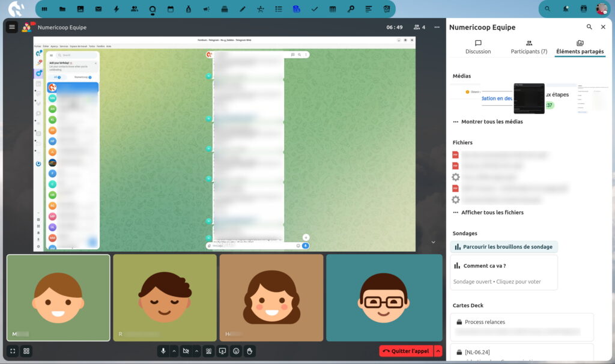
Task: Show the participants count indicator
Action: click(419, 27)
